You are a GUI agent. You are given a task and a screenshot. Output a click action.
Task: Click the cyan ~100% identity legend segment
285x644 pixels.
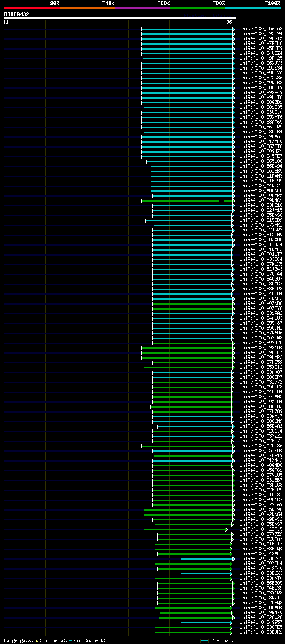[253, 8]
